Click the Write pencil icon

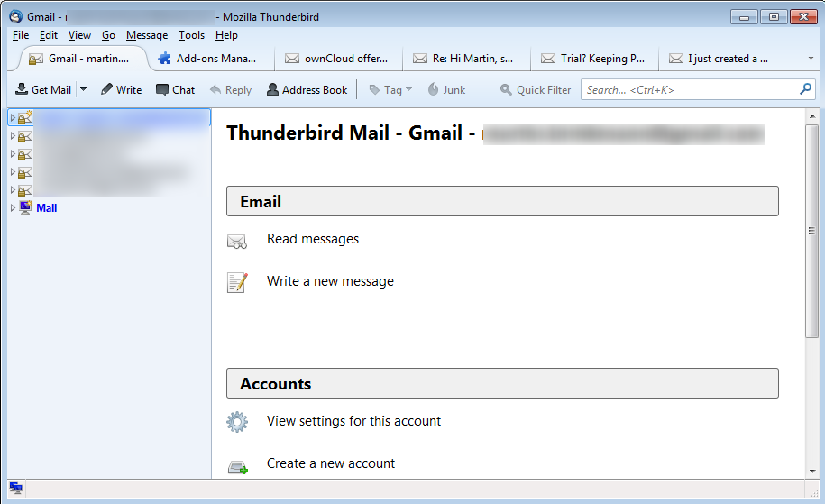point(106,89)
